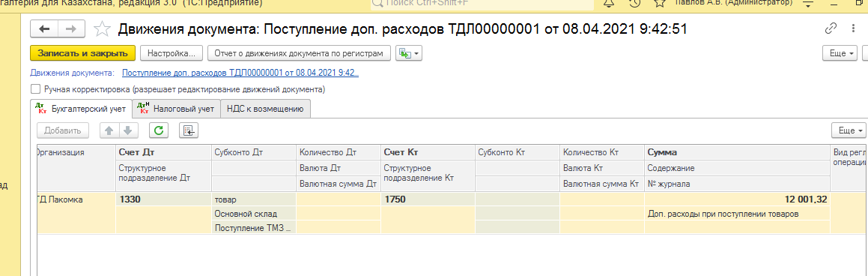This screenshot has height=276, width=868.
Task: Copy link to document using chain icon
Action: 831,28
